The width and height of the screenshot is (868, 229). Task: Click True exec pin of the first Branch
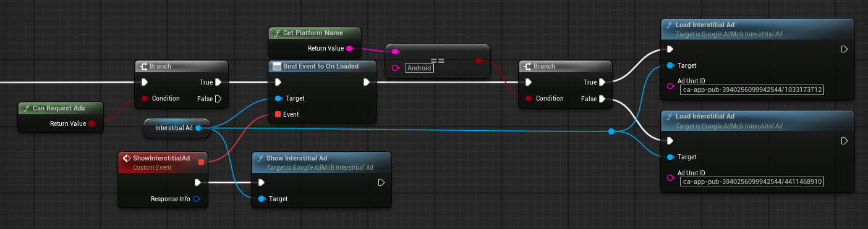[218, 82]
